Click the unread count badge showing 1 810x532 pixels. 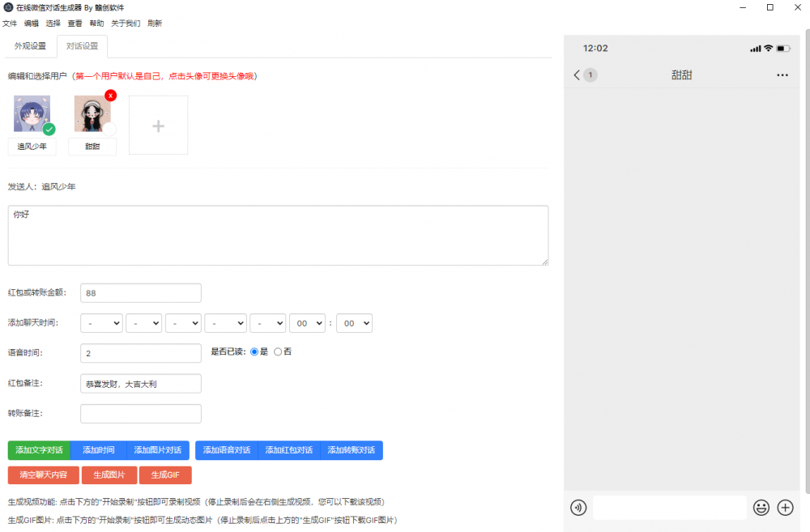(590, 74)
